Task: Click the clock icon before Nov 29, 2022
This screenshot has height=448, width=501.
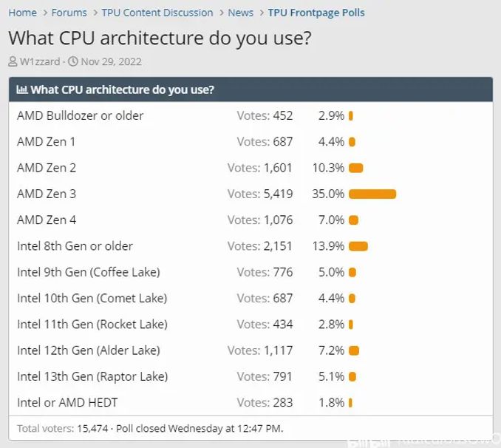Action: 73,61
